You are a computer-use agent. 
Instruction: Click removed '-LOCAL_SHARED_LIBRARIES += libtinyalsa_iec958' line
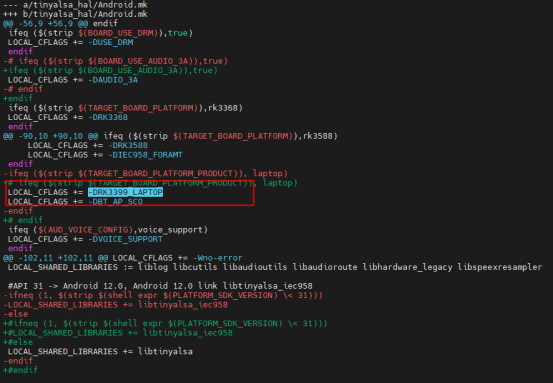[x=116, y=304]
